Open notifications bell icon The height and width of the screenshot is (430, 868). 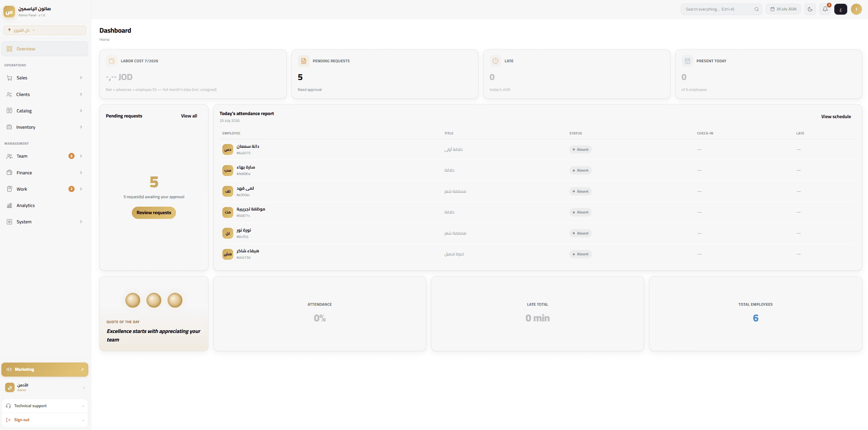point(825,9)
